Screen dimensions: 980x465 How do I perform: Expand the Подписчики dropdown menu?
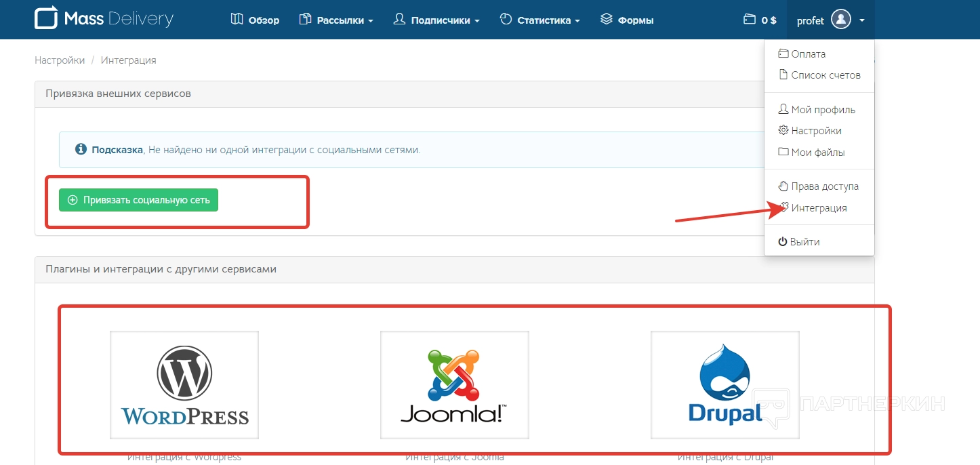(x=436, y=20)
